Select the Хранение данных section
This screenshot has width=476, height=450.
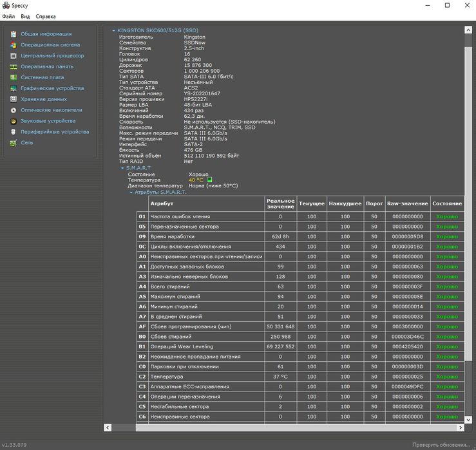[x=44, y=99]
